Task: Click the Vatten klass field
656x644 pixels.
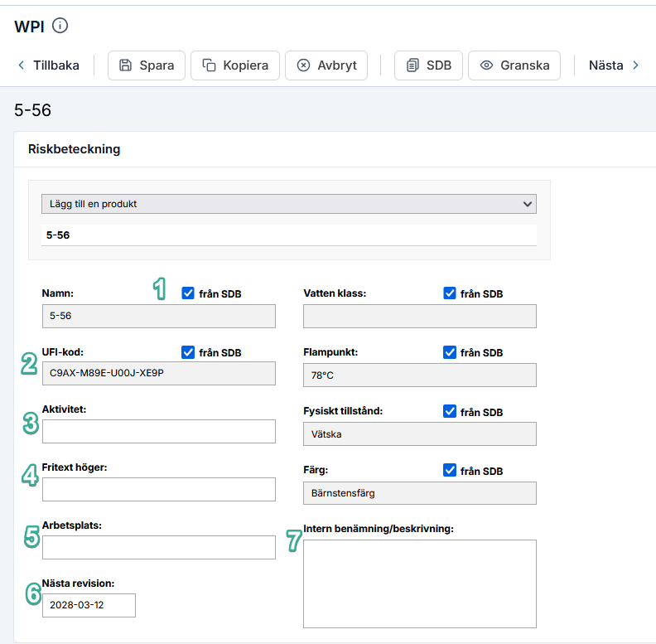Action: click(x=420, y=316)
